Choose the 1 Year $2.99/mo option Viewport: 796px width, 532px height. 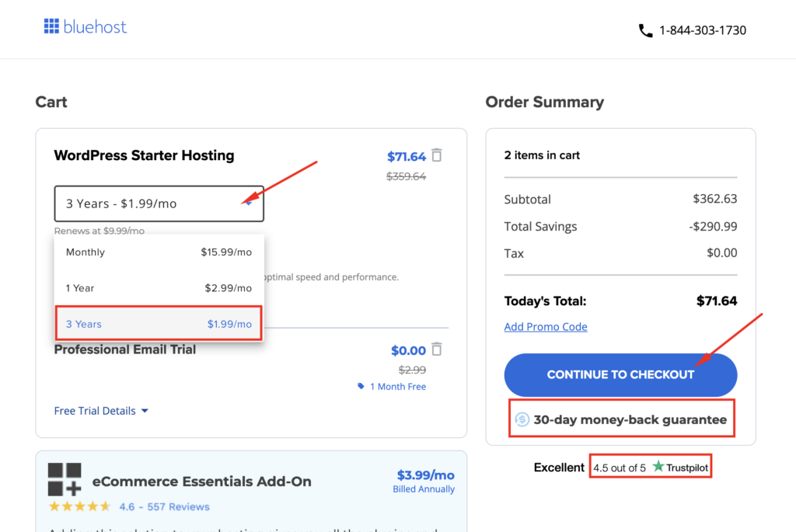[159, 288]
